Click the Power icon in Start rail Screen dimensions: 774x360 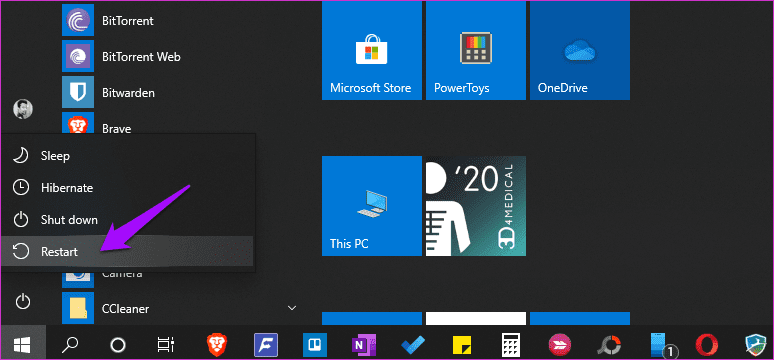tap(23, 301)
